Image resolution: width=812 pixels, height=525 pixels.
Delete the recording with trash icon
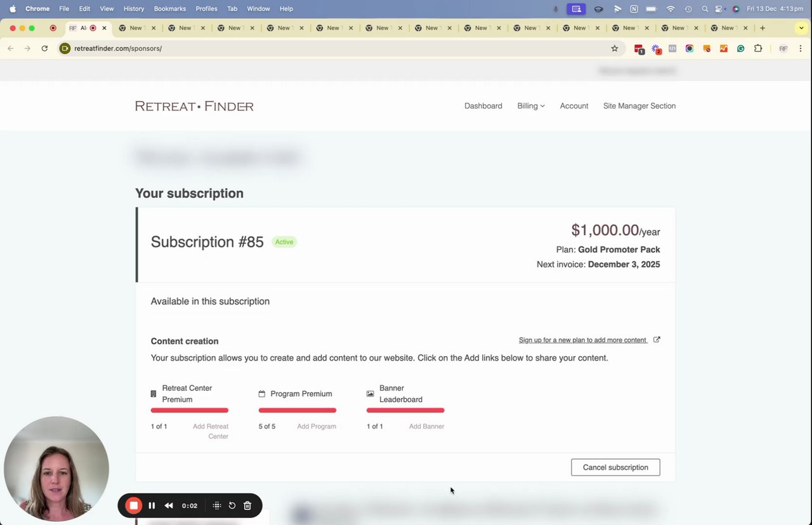tap(247, 505)
